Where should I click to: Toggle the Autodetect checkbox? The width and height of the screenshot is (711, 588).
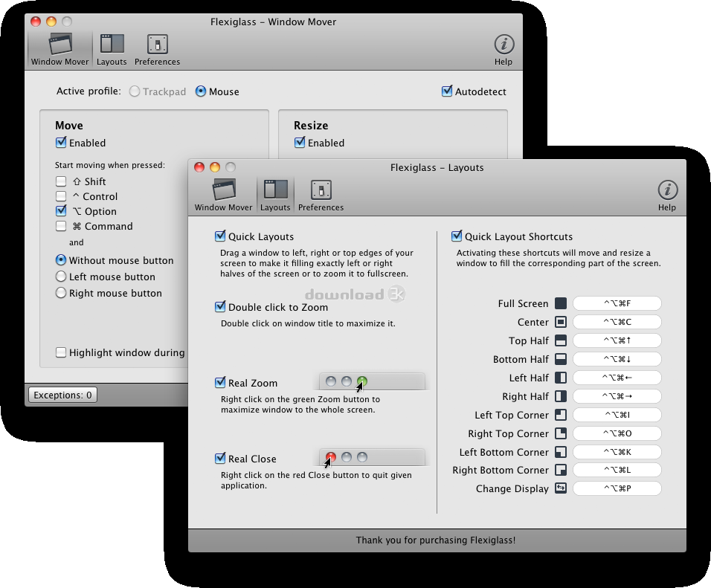coord(447,91)
